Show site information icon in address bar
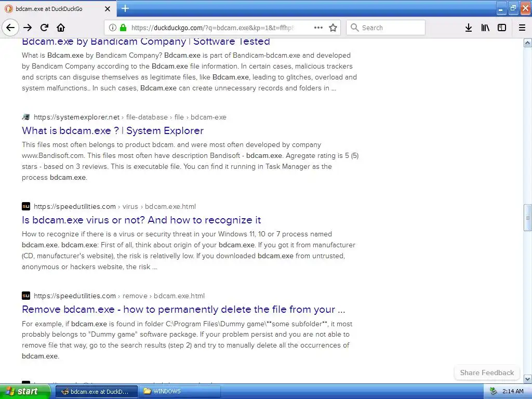The image size is (532, 399). click(113, 28)
